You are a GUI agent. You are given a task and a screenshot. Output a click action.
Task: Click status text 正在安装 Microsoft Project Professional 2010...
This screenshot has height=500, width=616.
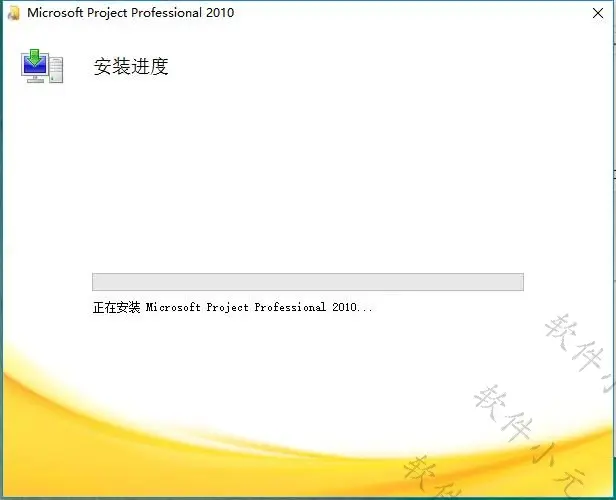point(232,307)
